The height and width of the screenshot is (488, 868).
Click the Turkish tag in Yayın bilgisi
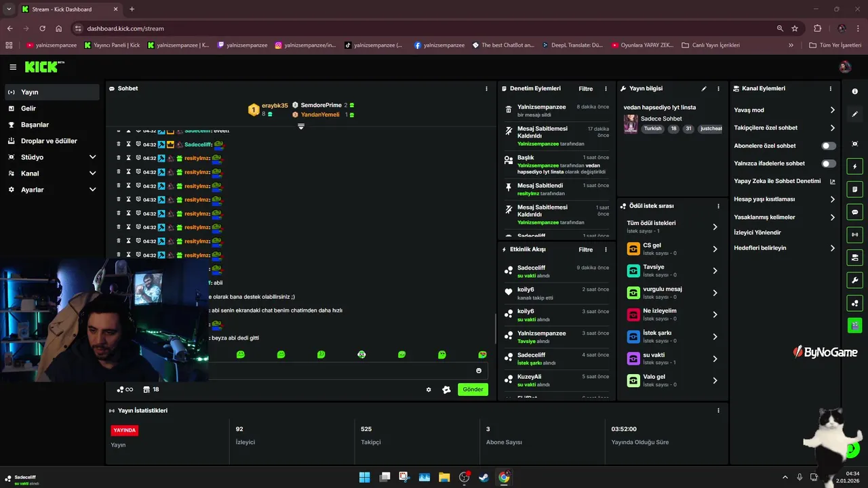652,129
